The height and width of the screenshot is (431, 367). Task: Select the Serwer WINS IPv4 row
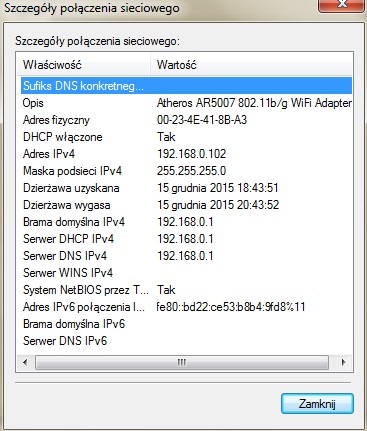pos(186,273)
